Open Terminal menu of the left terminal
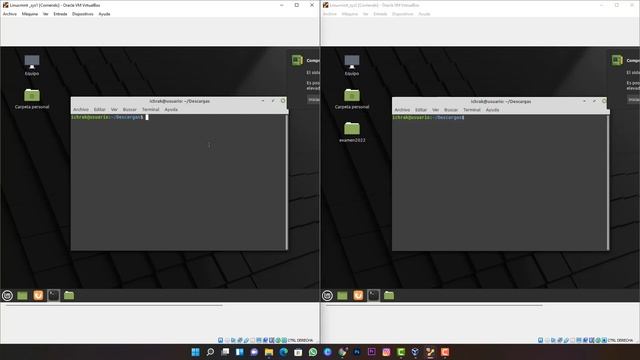The height and width of the screenshot is (360, 640). pos(151,109)
